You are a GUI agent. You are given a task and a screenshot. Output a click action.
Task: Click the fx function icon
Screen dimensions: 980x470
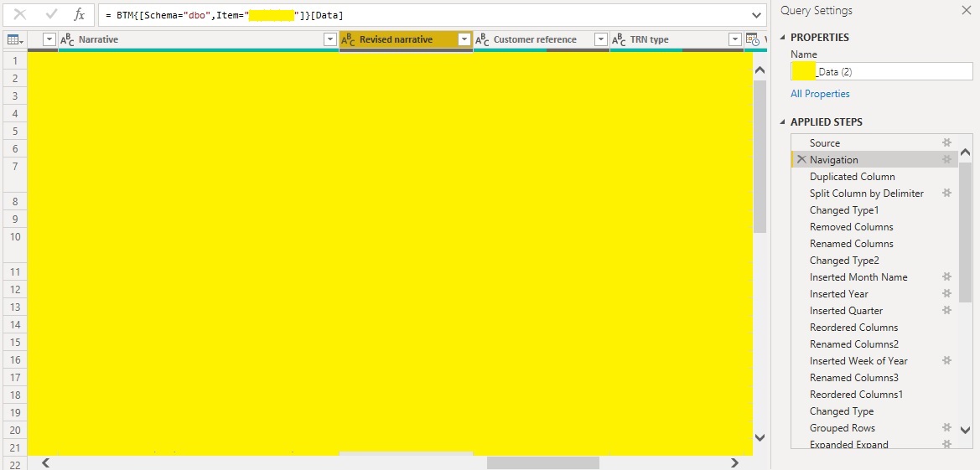(x=79, y=14)
